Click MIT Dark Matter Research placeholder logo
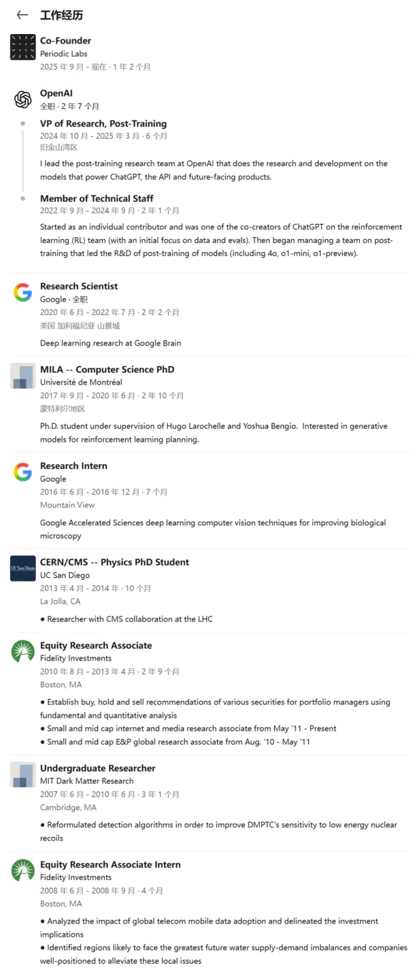 pyautogui.click(x=23, y=774)
